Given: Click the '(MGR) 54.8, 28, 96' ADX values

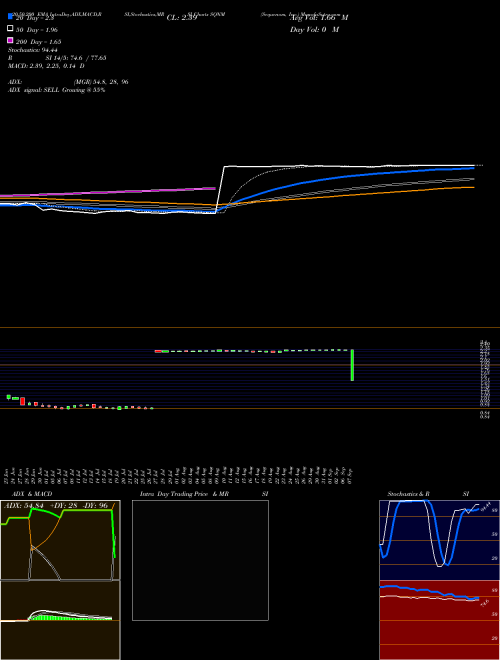Looking at the screenshot, I should [x=101, y=82].
